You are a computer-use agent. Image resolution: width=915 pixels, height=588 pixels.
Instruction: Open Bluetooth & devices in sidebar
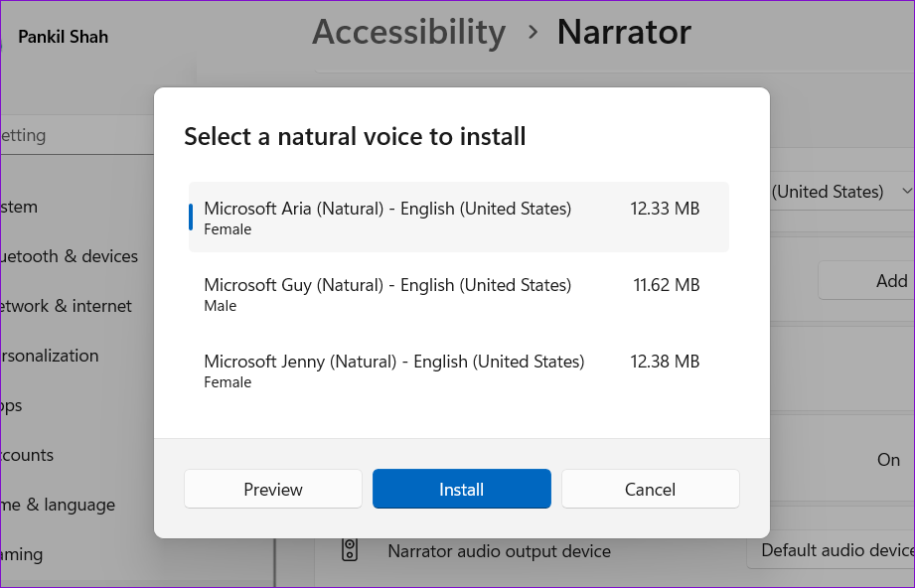coord(69,256)
